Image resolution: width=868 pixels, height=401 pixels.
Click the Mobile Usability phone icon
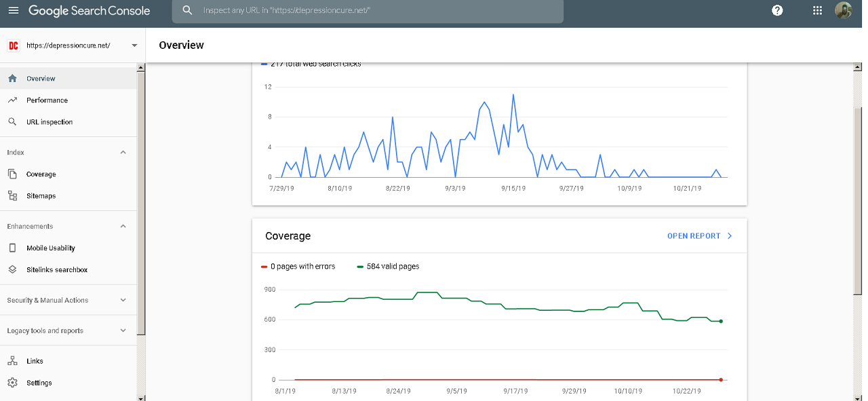[x=12, y=248]
